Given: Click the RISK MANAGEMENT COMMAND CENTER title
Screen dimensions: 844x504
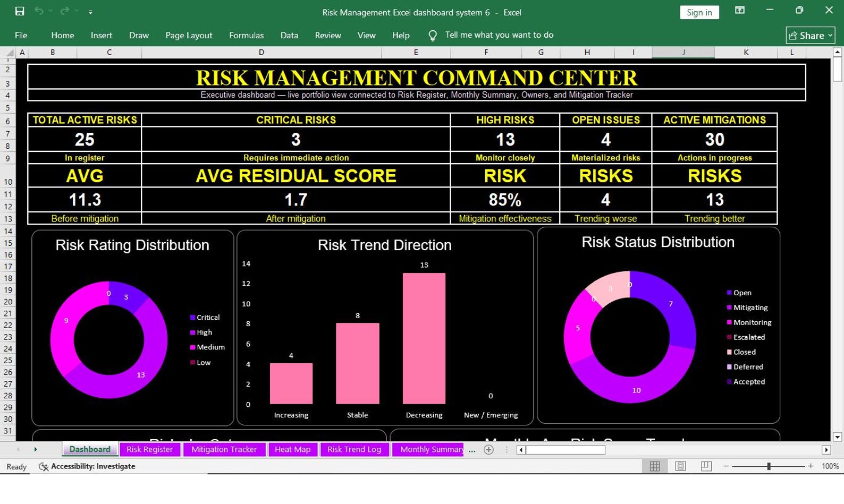Looking at the screenshot, I should (417, 78).
